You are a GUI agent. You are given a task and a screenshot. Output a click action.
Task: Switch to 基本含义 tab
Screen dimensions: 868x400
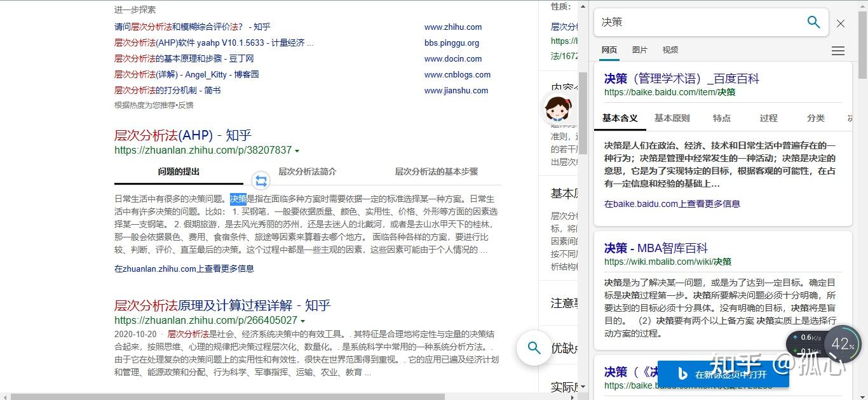620,118
